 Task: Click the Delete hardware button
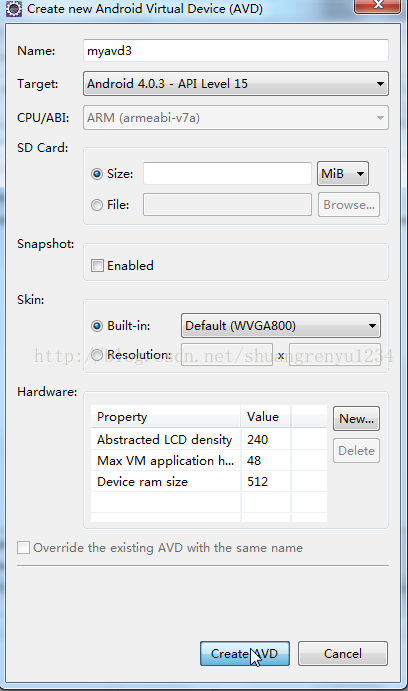pos(356,450)
